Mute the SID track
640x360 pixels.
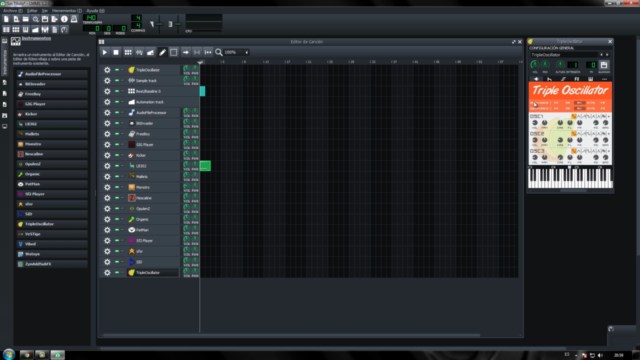tap(117, 262)
